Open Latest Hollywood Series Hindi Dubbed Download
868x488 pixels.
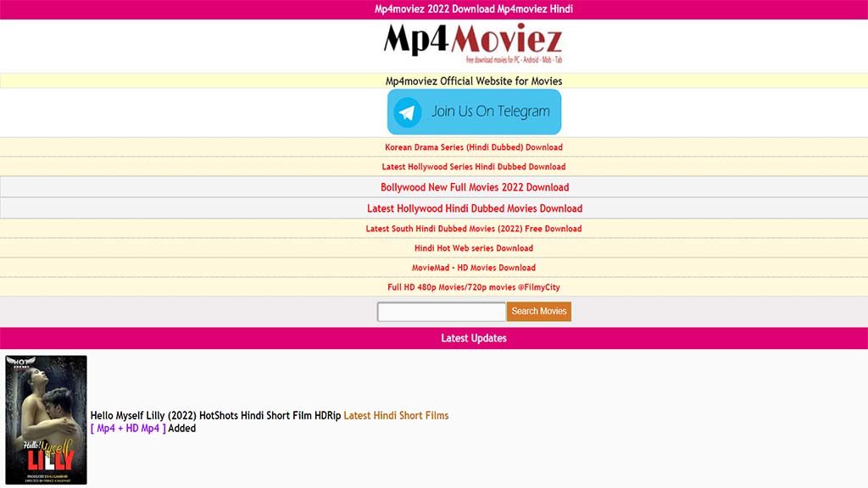click(474, 167)
